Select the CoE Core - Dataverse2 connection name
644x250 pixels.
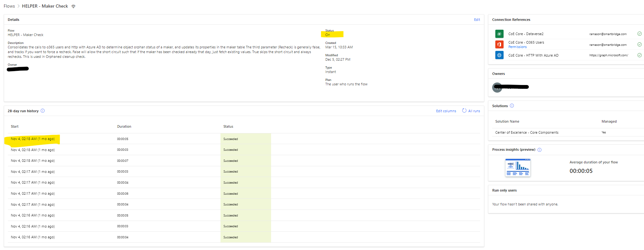click(x=526, y=34)
